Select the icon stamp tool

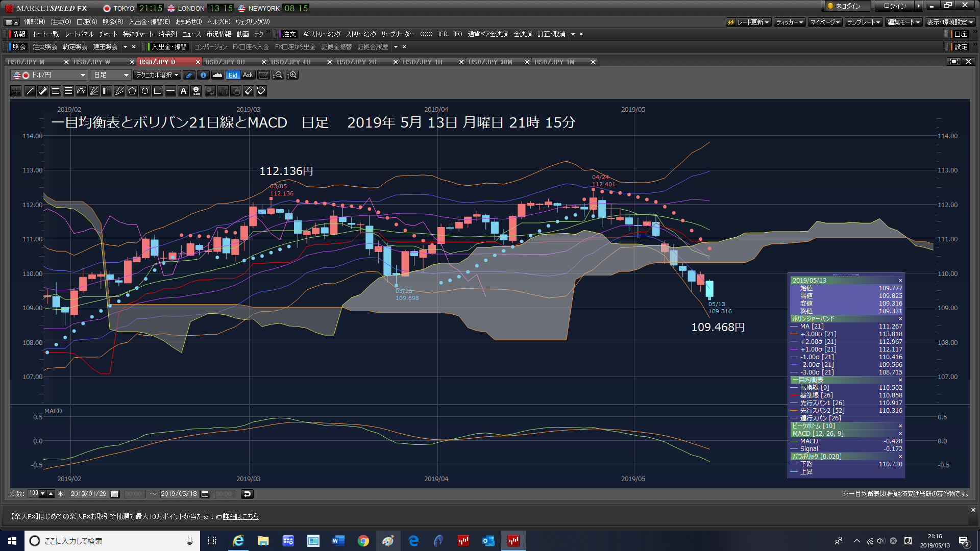tap(197, 91)
